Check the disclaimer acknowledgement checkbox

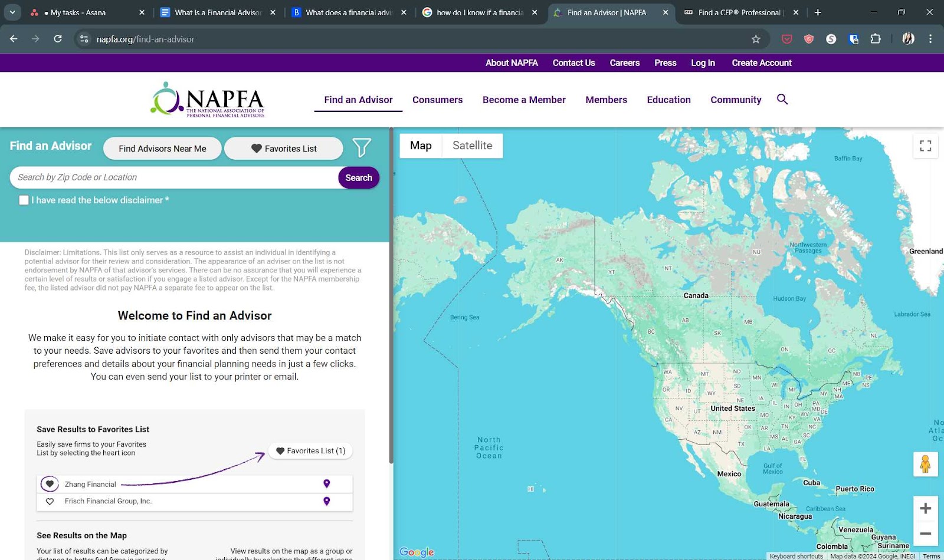click(x=24, y=200)
